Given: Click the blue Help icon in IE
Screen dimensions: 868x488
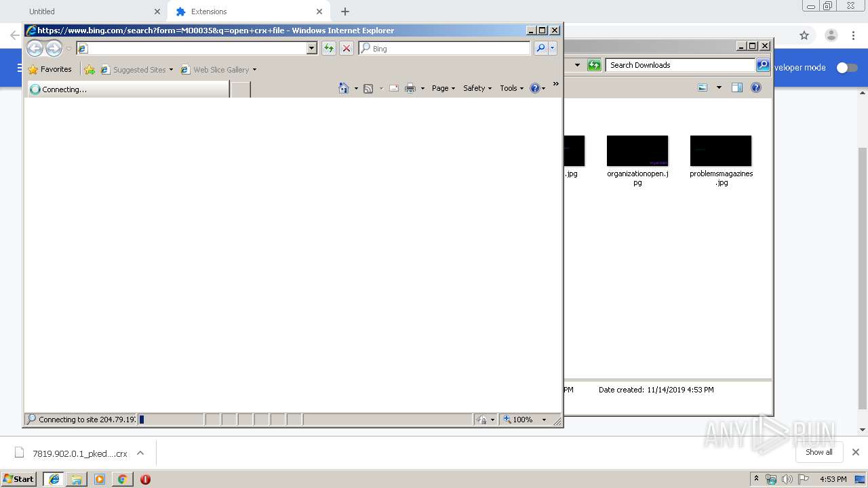Looking at the screenshot, I should (534, 88).
